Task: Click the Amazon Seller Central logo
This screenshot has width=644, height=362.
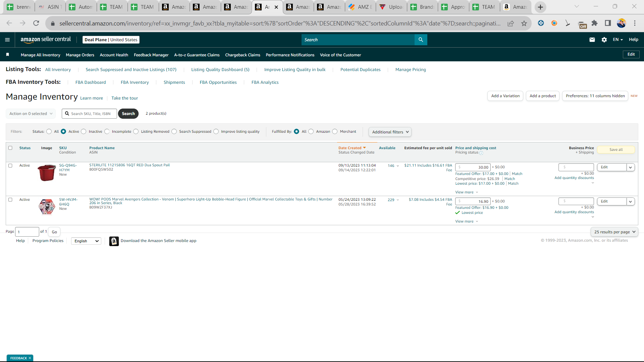Action: (x=46, y=40)
